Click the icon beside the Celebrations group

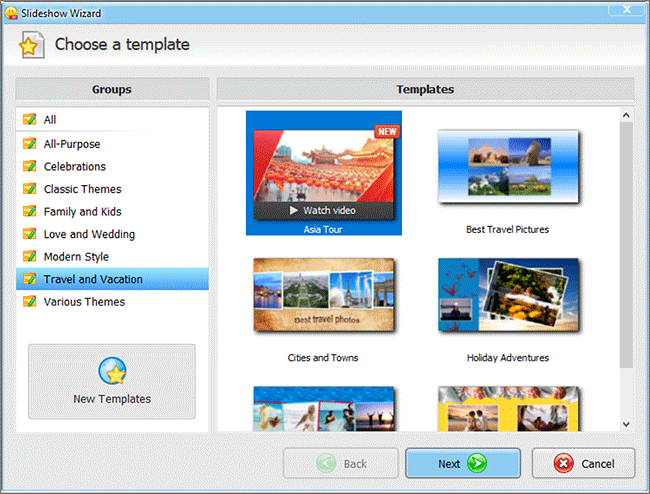[x=29, y=166]
